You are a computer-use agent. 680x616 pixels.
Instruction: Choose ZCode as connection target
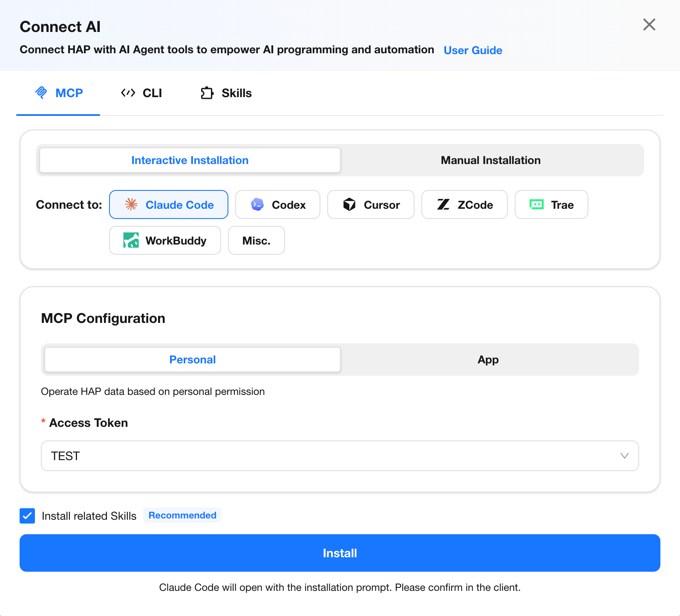pyautogui.click(x=464, y=204)
